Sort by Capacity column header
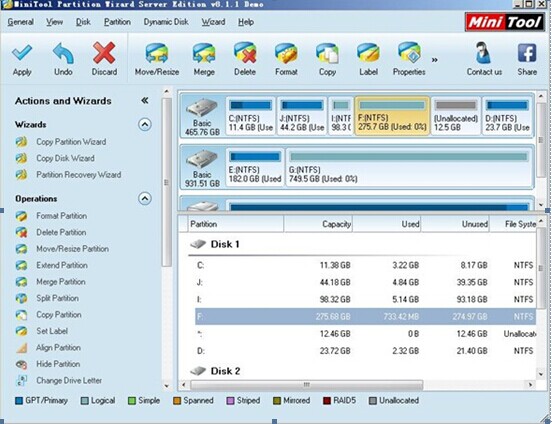Screen dimensions: 552x424 318,224
